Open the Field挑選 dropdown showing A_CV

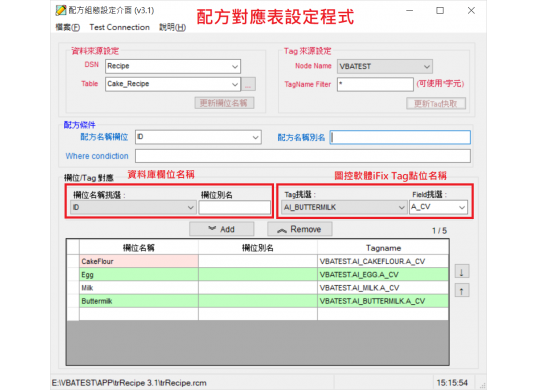point(461,207)
